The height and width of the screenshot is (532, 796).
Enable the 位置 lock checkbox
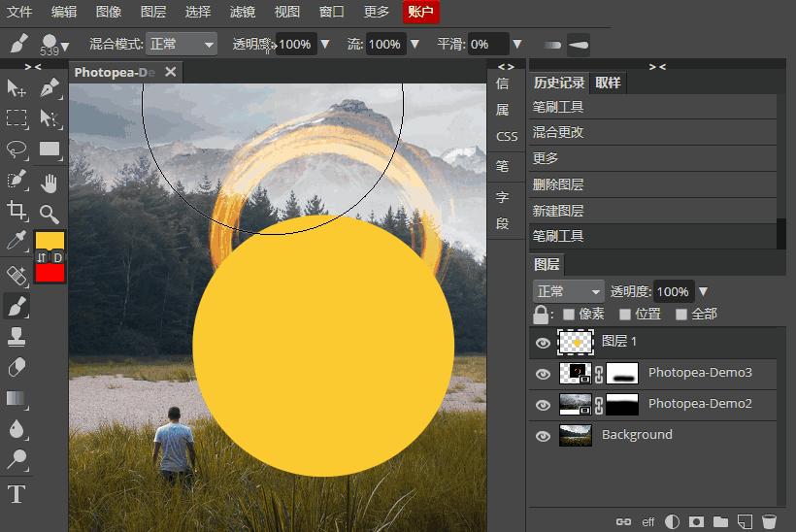(x=625, y=315)
